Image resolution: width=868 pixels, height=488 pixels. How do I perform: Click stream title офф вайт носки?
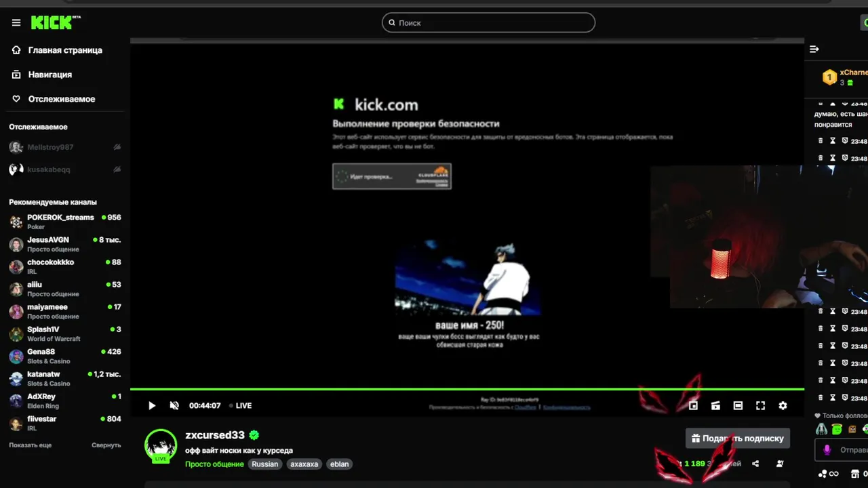pos(239,451)
